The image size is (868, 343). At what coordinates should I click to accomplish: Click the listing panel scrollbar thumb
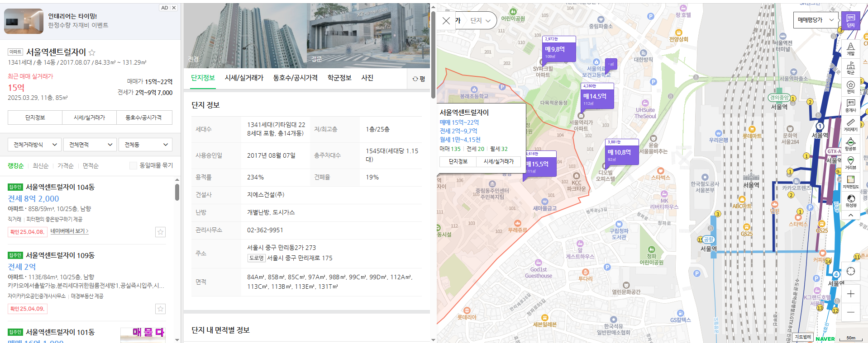pyautogui.click(x=177, y=192)
